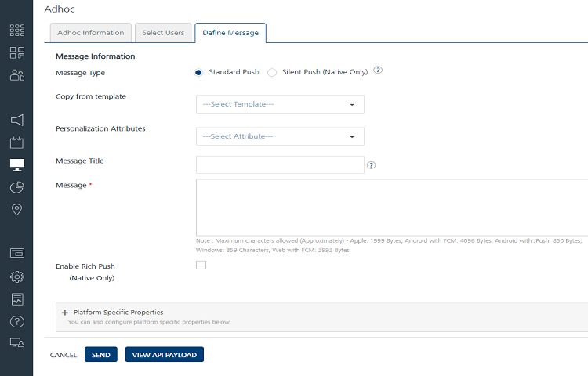Expand Platform Specific Properties section
The width and height of the screenshot is (588, 376).
65,312
